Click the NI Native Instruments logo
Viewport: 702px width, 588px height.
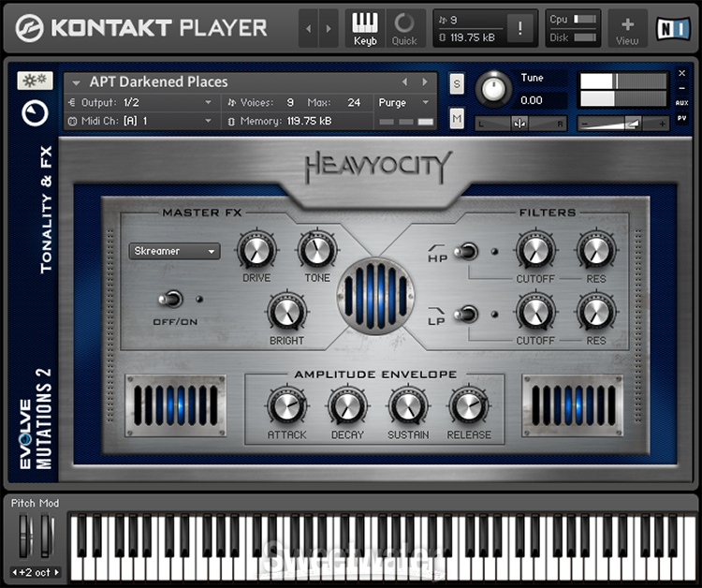point(673,29)
